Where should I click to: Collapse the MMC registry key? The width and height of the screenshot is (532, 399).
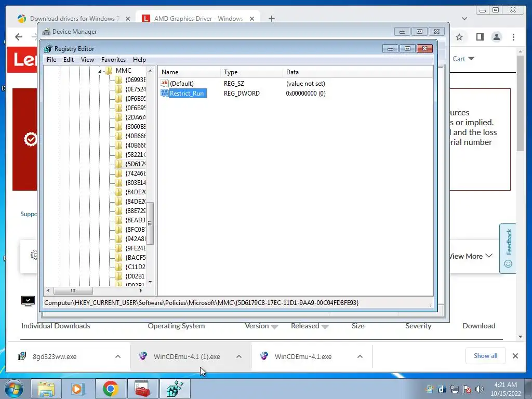[x=100, y=71]
